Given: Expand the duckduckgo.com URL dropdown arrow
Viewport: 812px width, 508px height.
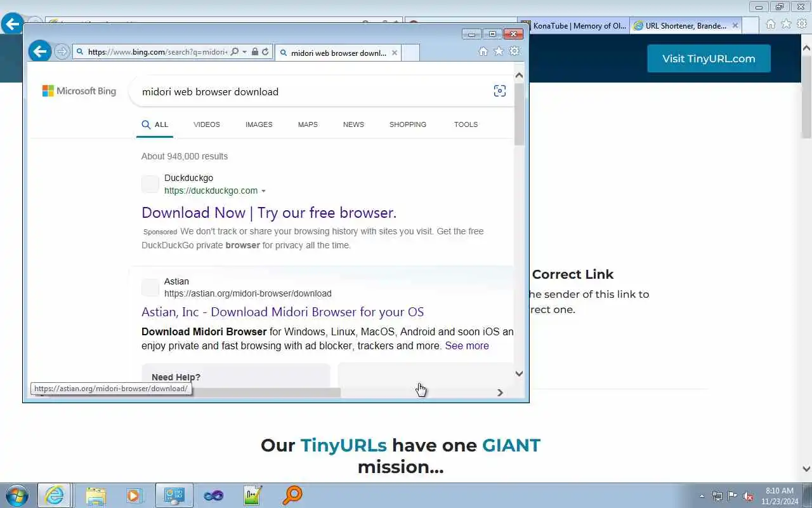Looking at the screenshot, I should 263,191.
